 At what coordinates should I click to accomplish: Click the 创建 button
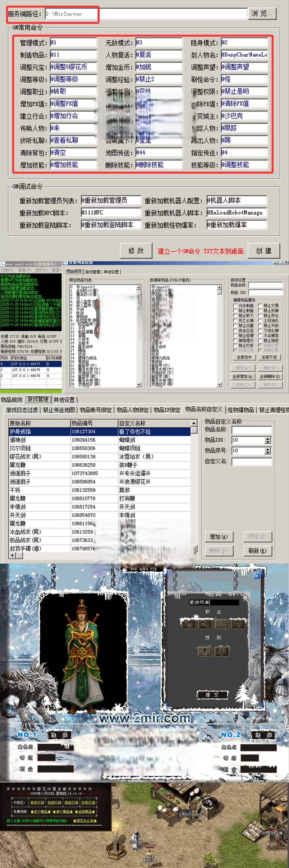point(264,251)
